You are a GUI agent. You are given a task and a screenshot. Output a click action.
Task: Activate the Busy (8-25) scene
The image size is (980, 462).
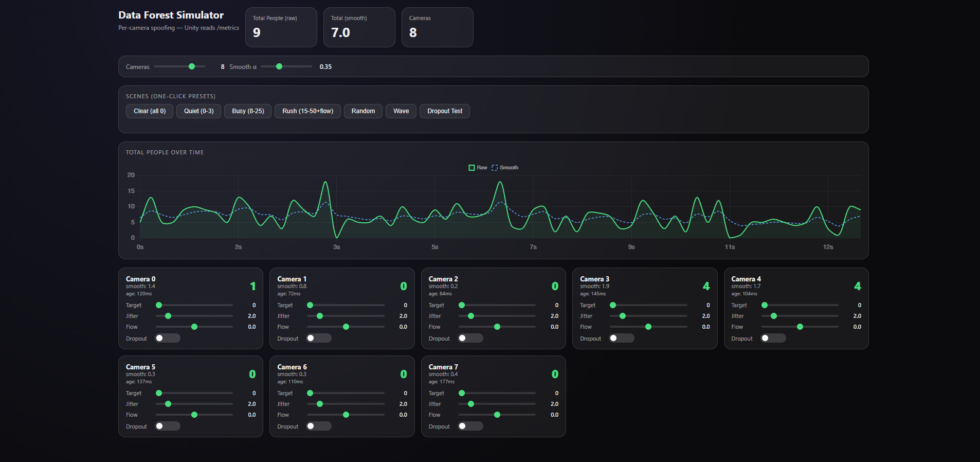point(248,111)
